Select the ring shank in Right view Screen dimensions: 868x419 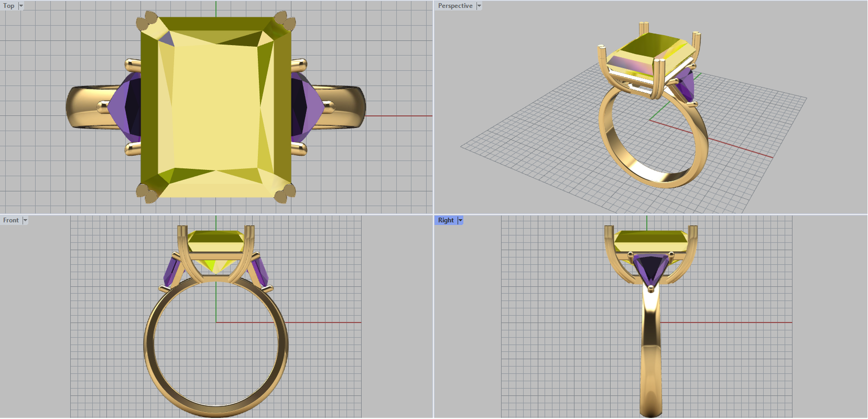point(651,353)
